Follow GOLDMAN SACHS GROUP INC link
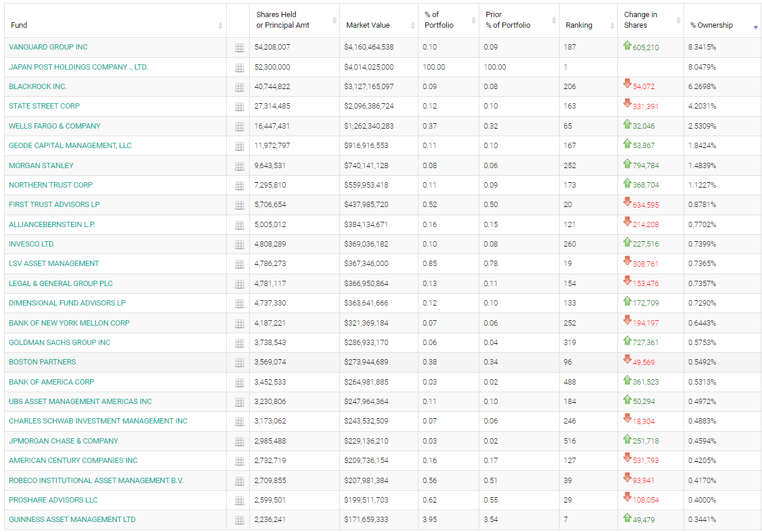Viewport: 762px width, 532px height. click(x=60, y=343)
